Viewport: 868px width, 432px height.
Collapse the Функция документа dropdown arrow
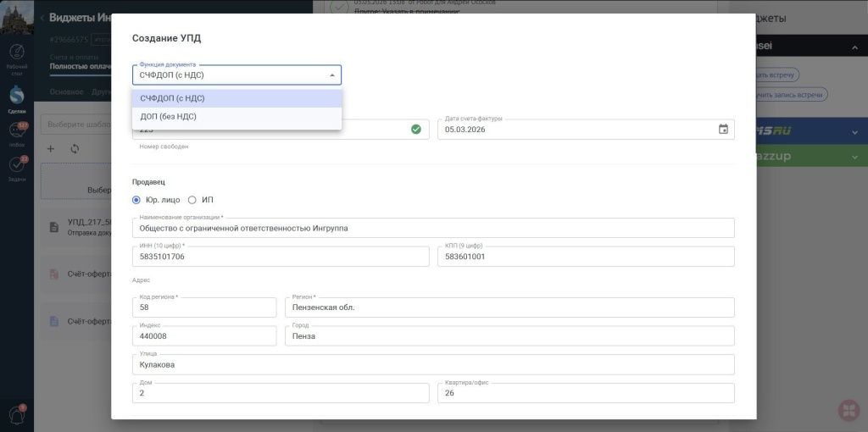(x=332, y=75)
